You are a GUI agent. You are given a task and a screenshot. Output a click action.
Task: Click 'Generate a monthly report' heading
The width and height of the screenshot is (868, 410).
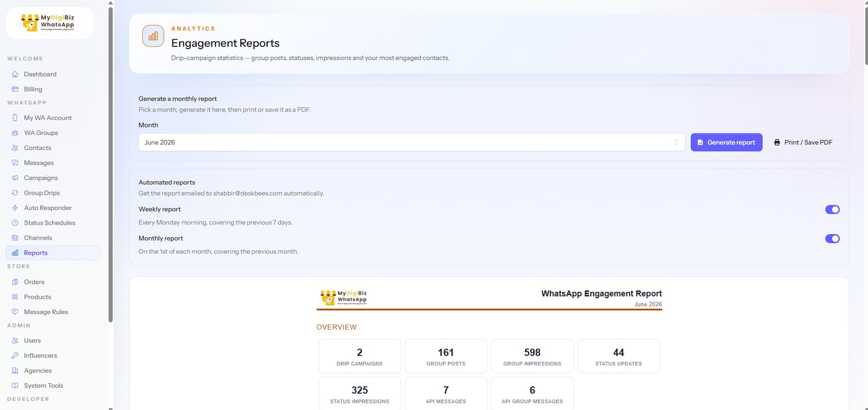[x=178, y=99]
